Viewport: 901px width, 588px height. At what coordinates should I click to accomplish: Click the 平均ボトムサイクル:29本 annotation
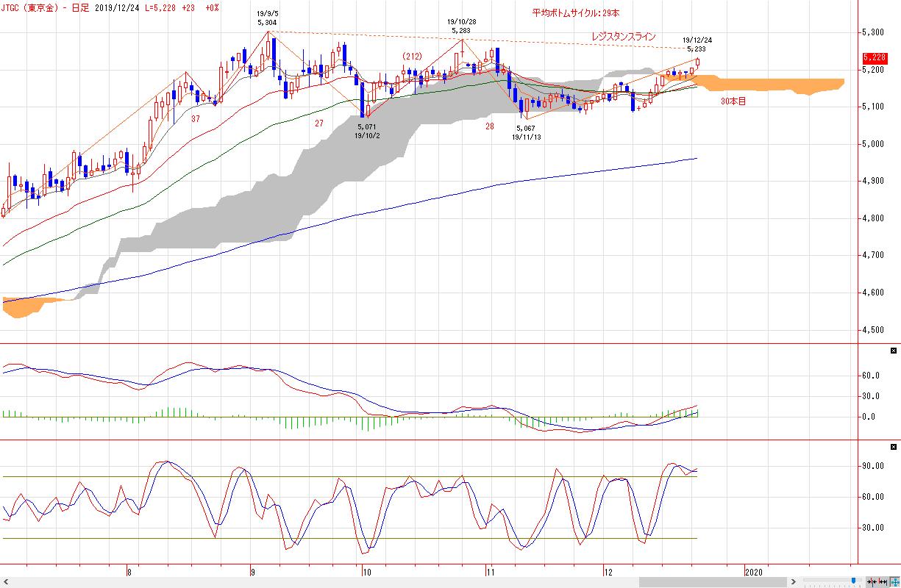576,13
